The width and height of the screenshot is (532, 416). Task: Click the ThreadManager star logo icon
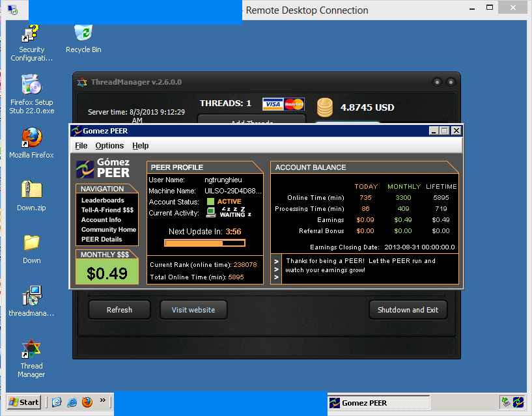point(82,82)
